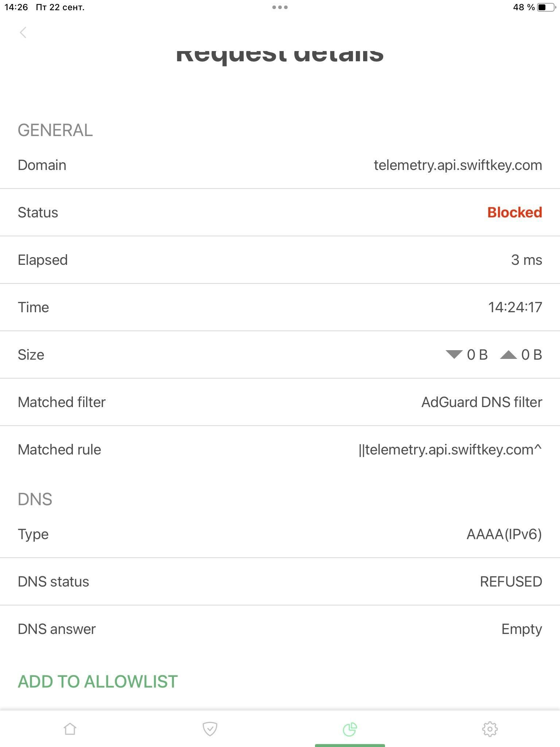Screen dimensions: 560x747
Task: Tap the Matched filter AdGuard DNS filter
Action: pos(481,402)
